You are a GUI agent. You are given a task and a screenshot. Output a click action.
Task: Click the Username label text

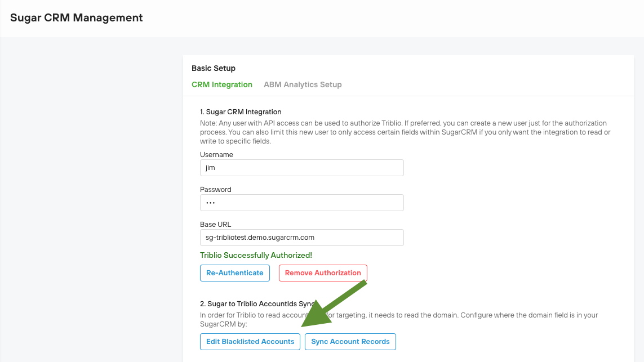pyautogui.click(x=216, y=155)
